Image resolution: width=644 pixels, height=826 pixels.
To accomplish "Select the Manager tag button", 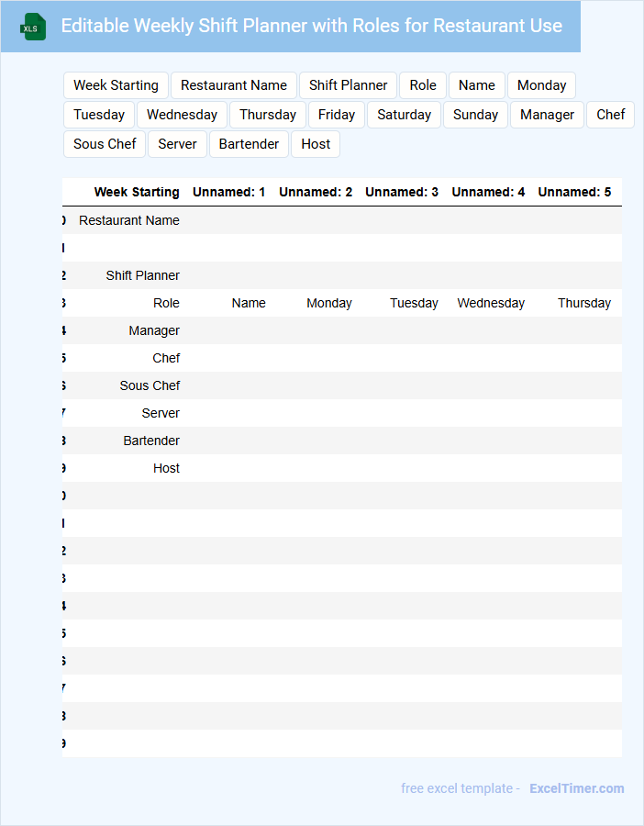I will [x=547, y=115].
